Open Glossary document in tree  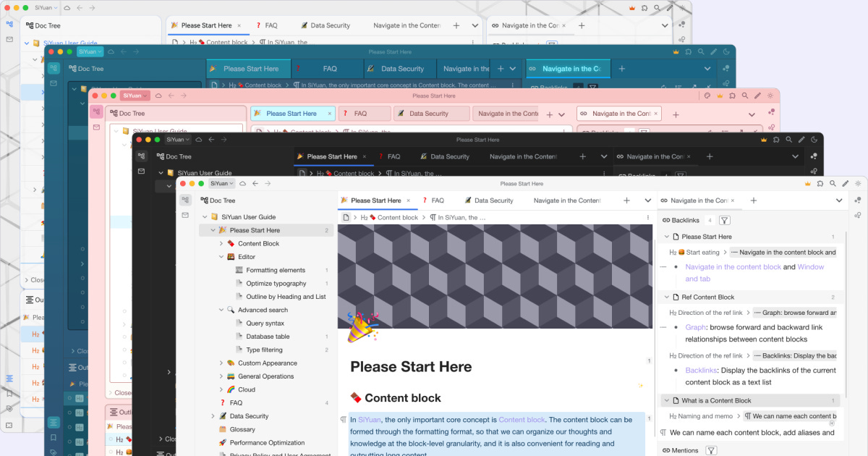tap(242, 429)
